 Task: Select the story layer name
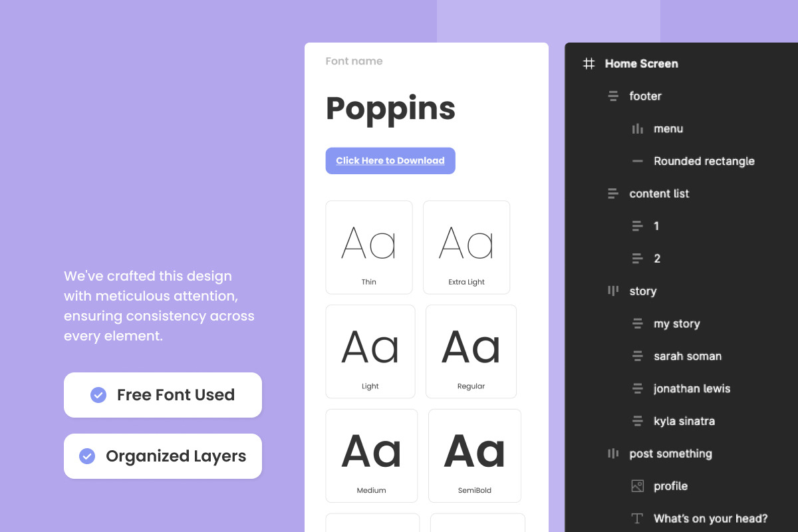pyautogui.click(x=643, y=291)
